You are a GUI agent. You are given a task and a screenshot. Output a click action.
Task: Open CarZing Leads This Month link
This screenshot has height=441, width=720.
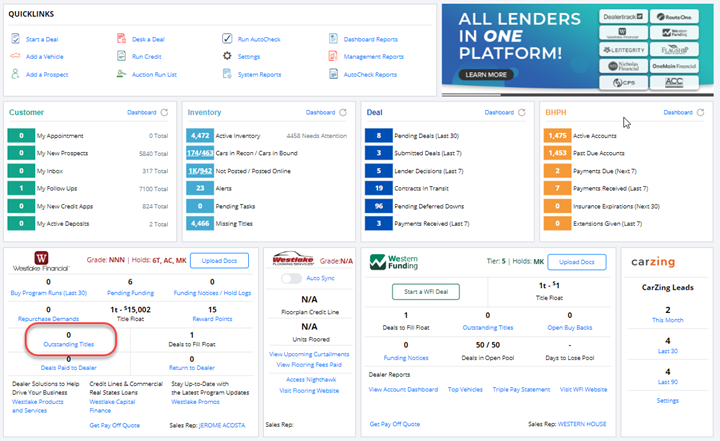(x=668, y=320)
